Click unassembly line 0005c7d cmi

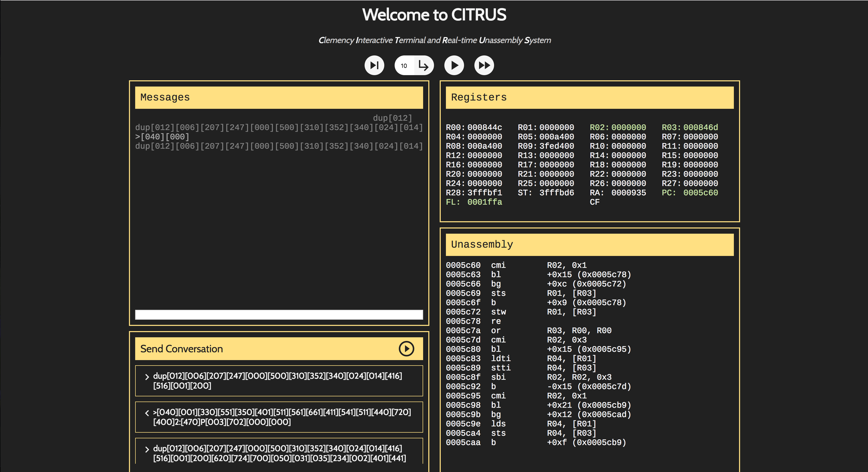516,340
